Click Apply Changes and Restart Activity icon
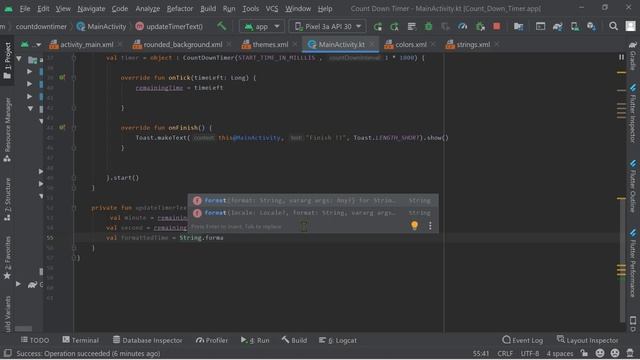The width and height of the screenshot is (640, 360). tap(394, 27)
